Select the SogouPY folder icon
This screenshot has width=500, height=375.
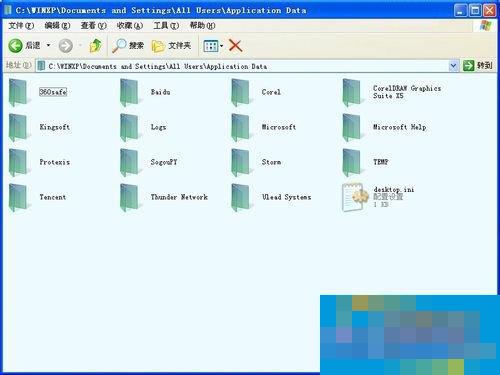129,162
